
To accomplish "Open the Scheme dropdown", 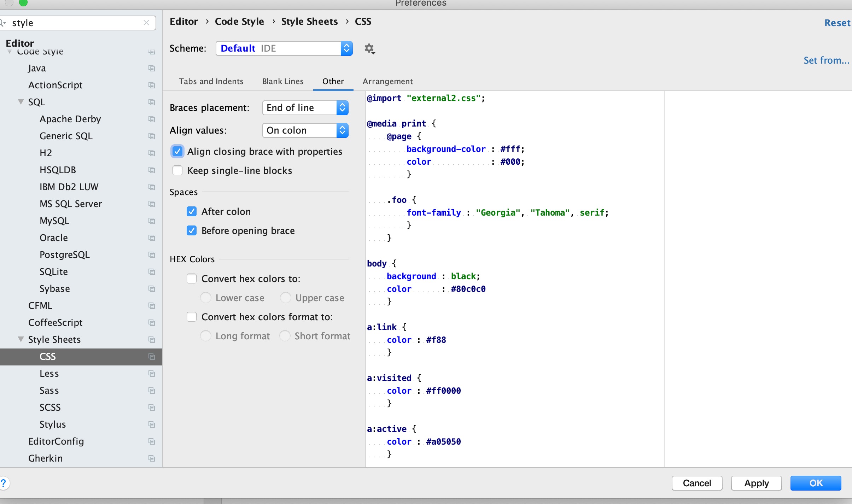I will click(284, 48).
